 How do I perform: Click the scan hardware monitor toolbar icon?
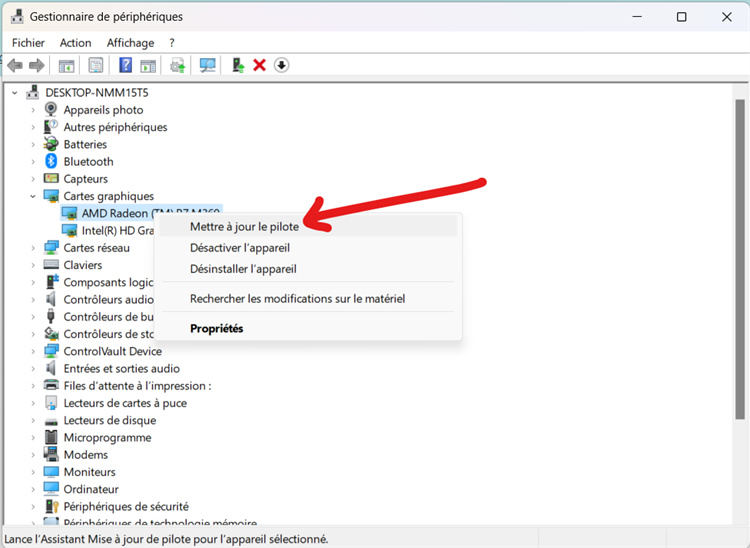(x=208, y=65)
